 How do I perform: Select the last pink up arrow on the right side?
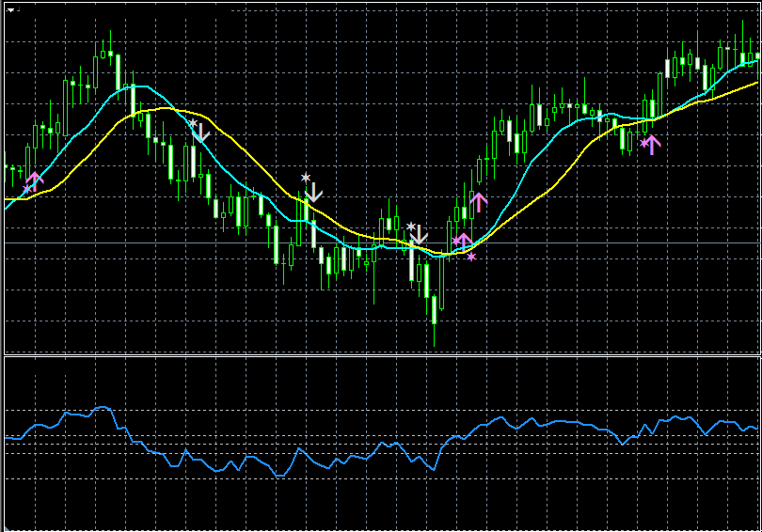pos(652,145)
